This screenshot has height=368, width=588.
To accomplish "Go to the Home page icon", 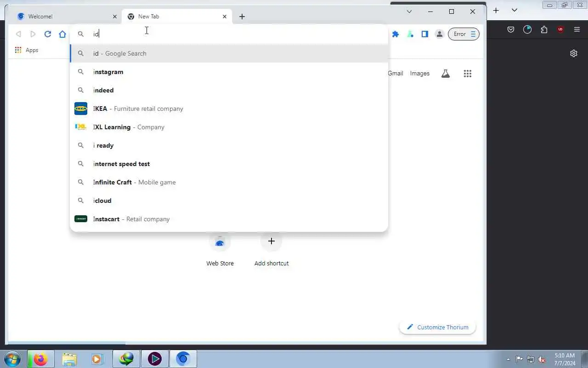I will point(62,34).
